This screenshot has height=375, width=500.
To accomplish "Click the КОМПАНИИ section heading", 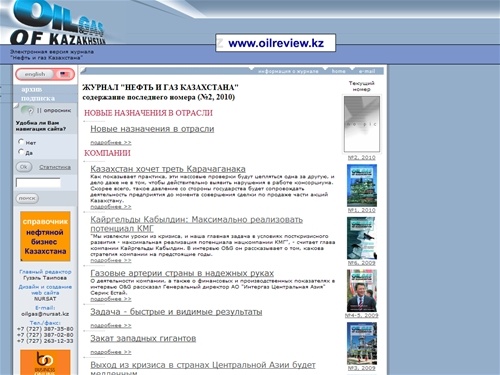I will [x=107, y=153].
